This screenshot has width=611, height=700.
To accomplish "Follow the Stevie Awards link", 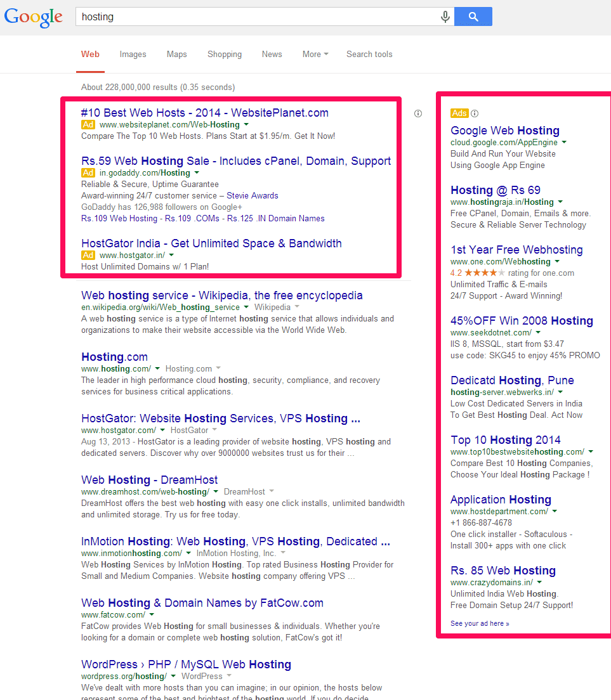I will (x=253, y=195).
